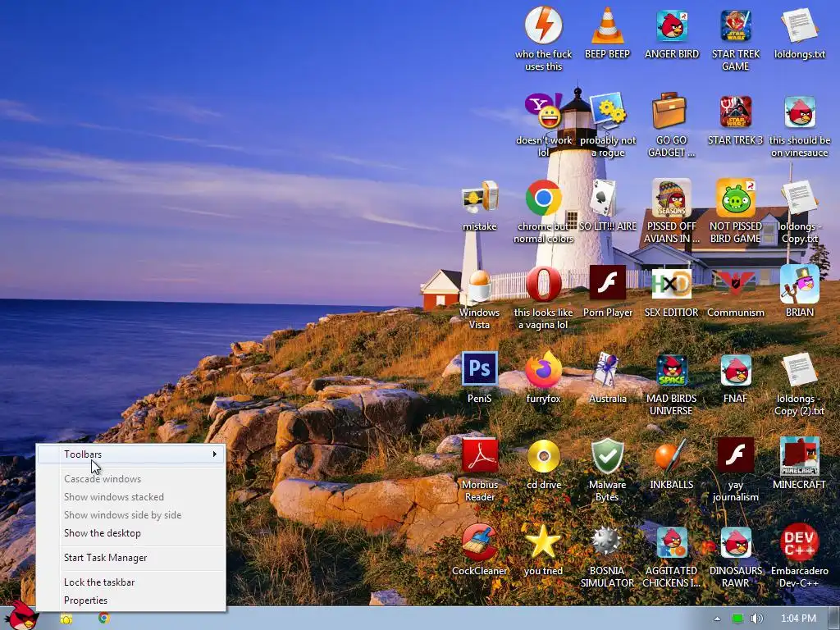Screen dimensions: 840x630
Task: Select the loldongs.txt file icon
Action: pyautogui.click(x=799, y=25)
